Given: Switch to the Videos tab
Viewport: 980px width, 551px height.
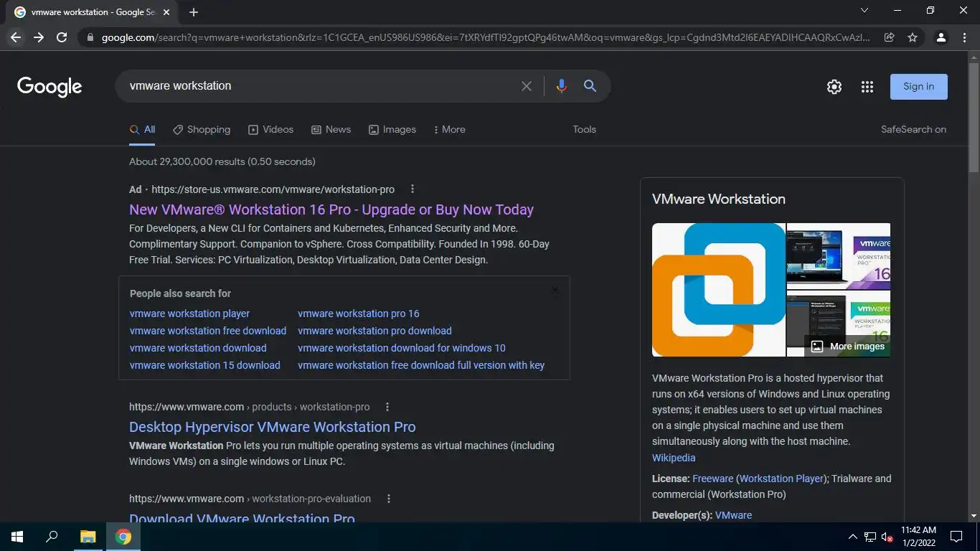Looking at the screenshot, I should [x=270, y=129].
